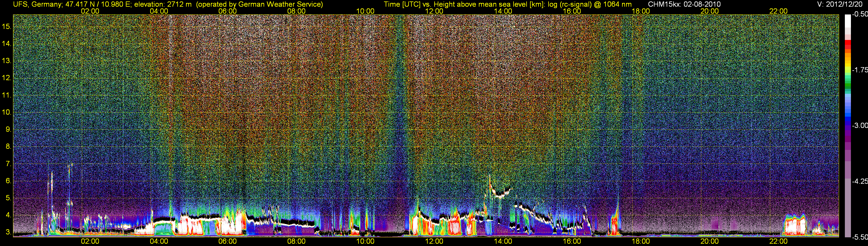The image size is (868, 246).
Task: Click the '12.' km height axis label
Action: pos(7,78)
